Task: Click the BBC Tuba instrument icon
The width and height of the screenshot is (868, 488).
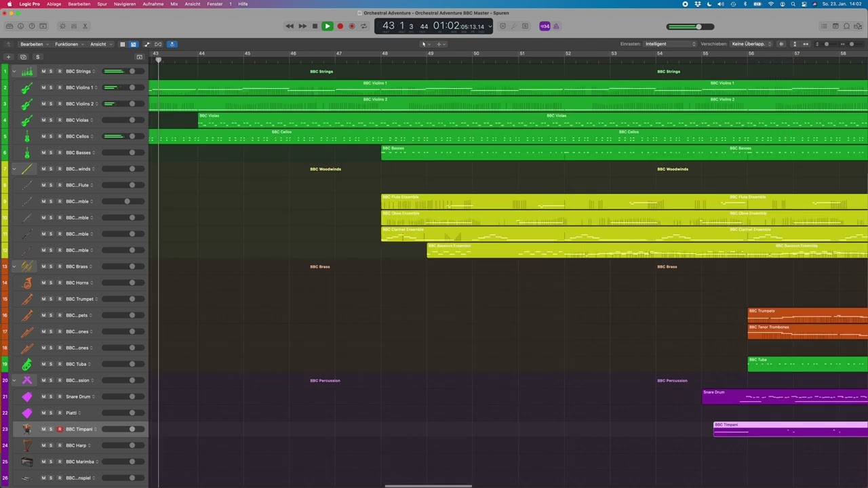Action: (27, 364)
